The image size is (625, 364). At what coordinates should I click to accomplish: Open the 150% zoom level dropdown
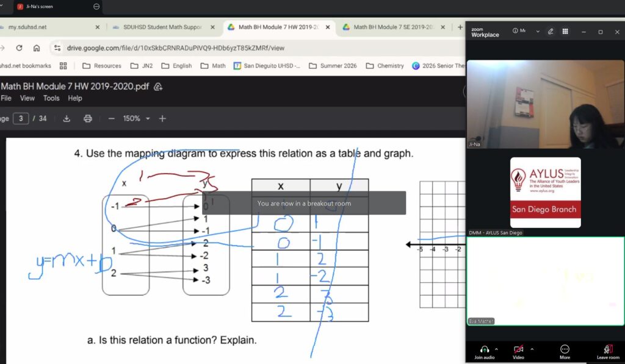click(137, 118)
